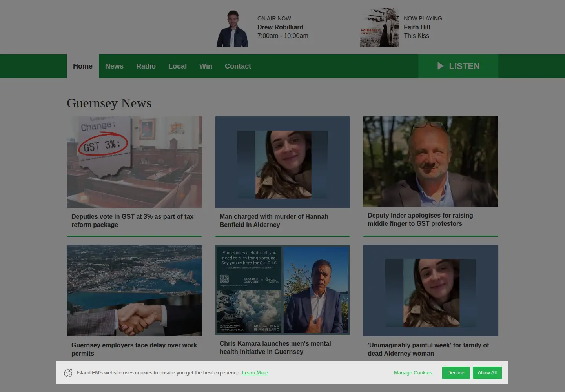
Task: Open the photo above 'Unimaginably painful week' headline
Action: (430, 290)
